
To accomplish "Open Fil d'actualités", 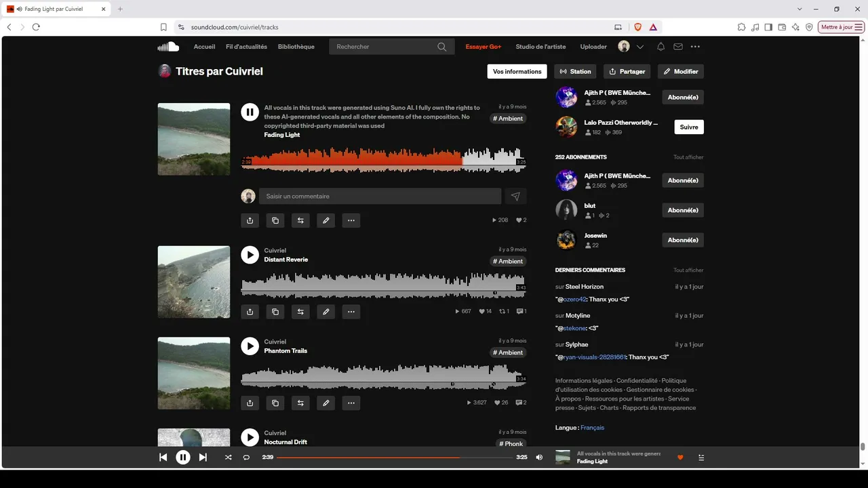I will coord(246,47).
